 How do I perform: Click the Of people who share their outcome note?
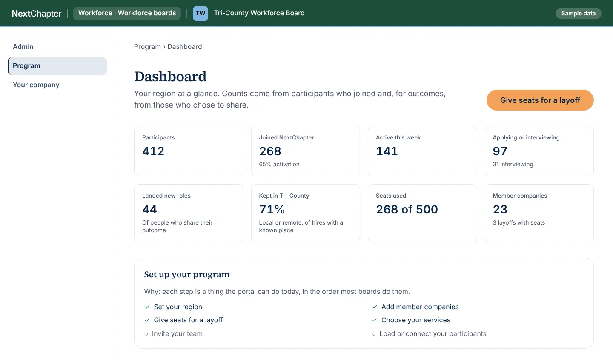point(178,227)
